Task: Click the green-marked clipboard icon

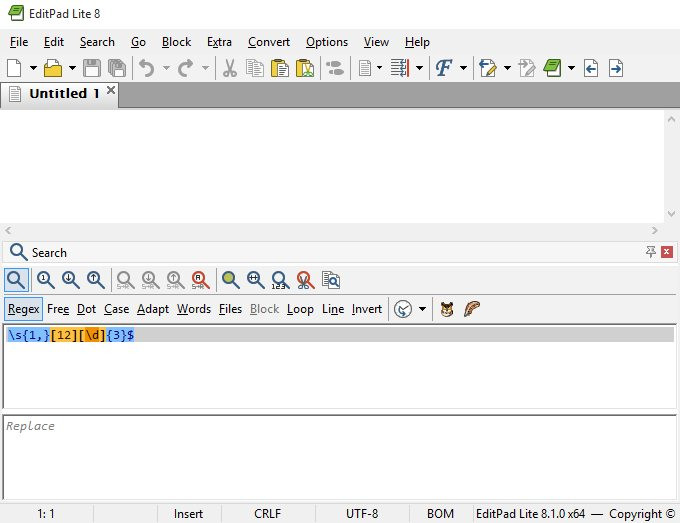Action: (305, 68)
